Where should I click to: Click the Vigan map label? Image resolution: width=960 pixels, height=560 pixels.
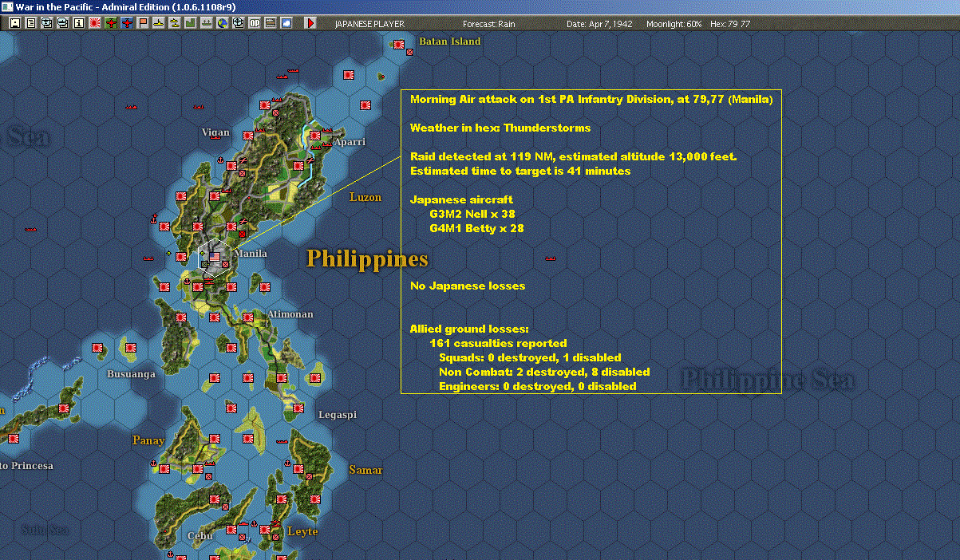[x=215, y=132]
